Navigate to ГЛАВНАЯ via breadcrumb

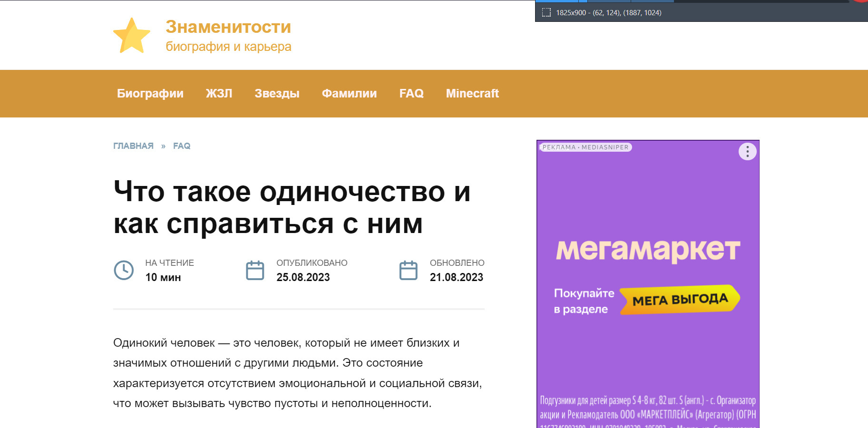(133, 146)
